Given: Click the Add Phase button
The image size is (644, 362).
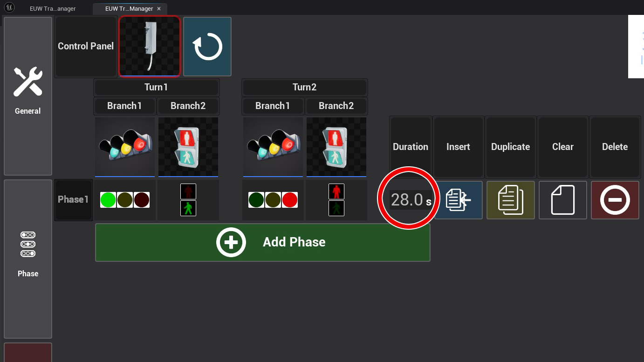Looking at the screenshot, I should coord(262,242).
